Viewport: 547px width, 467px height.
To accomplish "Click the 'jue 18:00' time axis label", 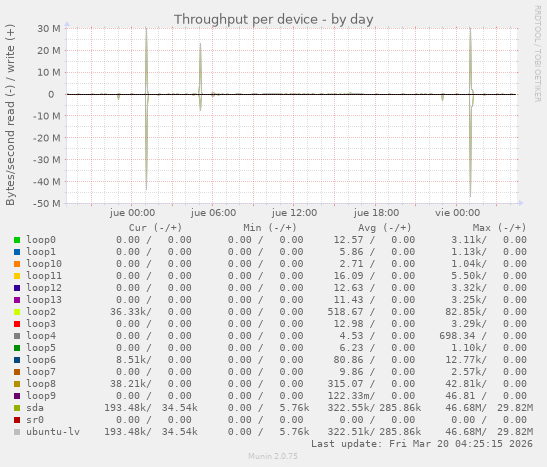I will 376,213.
